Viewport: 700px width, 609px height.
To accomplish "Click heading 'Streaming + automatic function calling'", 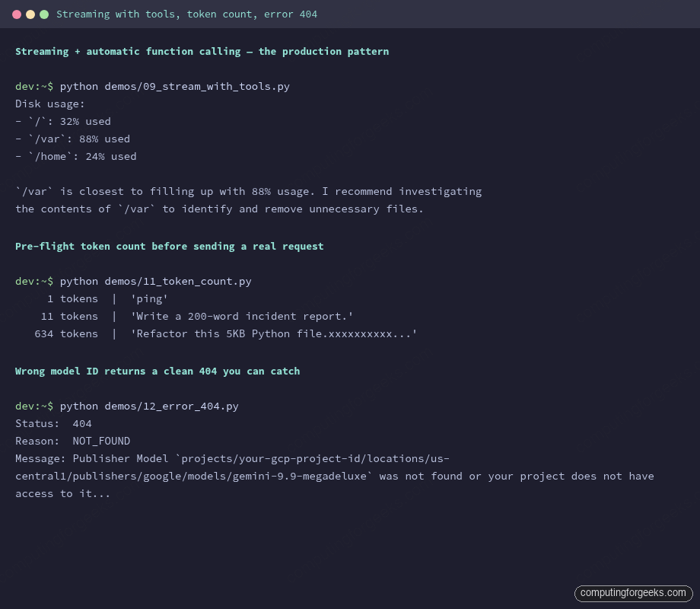I will tap(202, 51).
